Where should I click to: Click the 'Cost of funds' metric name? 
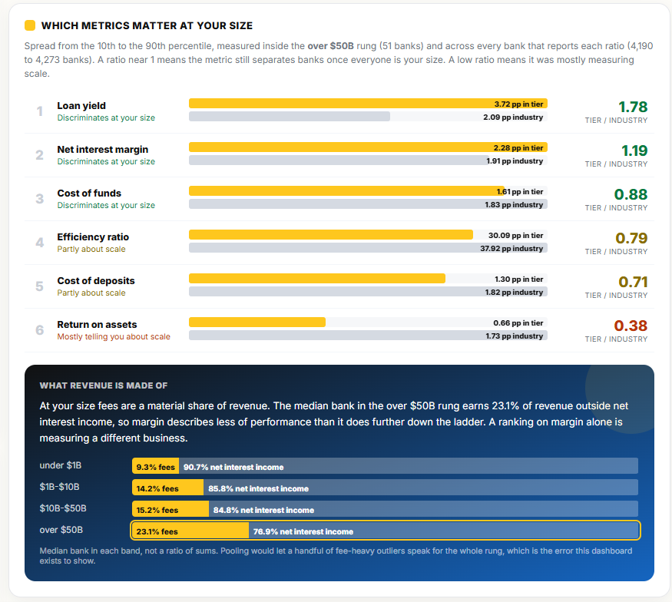pyautogui.click(x=89, y=193)
